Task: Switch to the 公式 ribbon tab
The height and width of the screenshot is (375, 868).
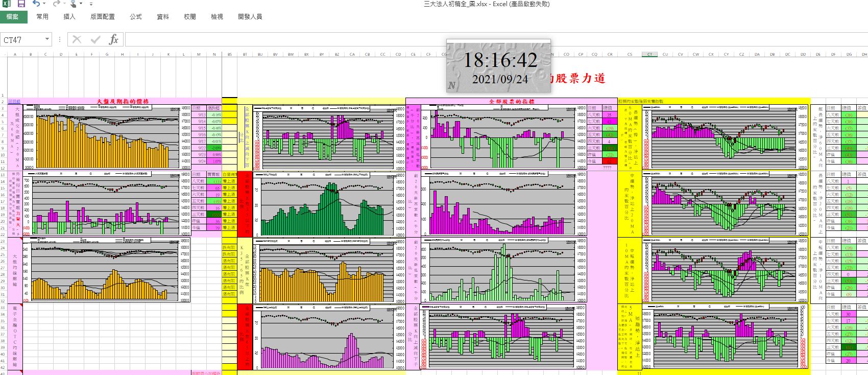Action: tap(136, 17)
